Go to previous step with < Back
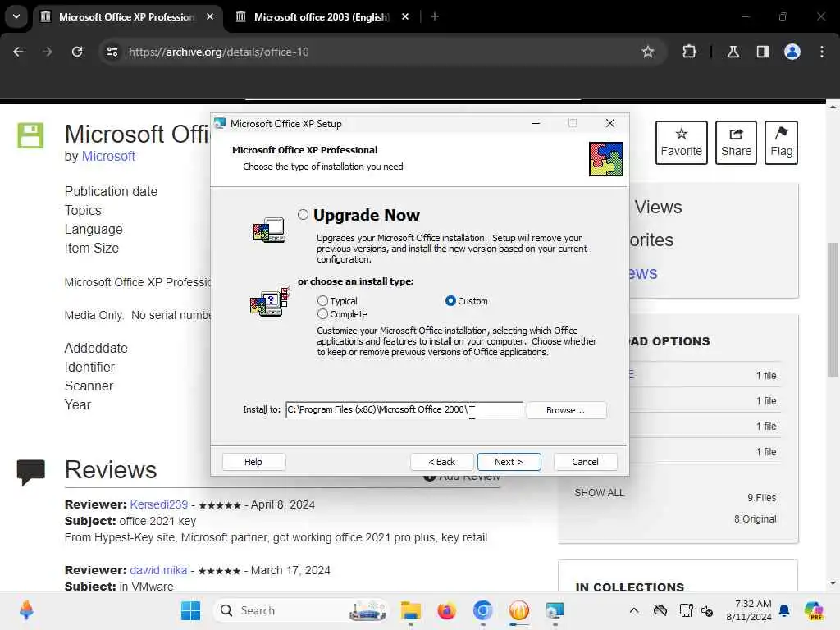Viewport: 840px width, 630px height. tap(442, 462)
